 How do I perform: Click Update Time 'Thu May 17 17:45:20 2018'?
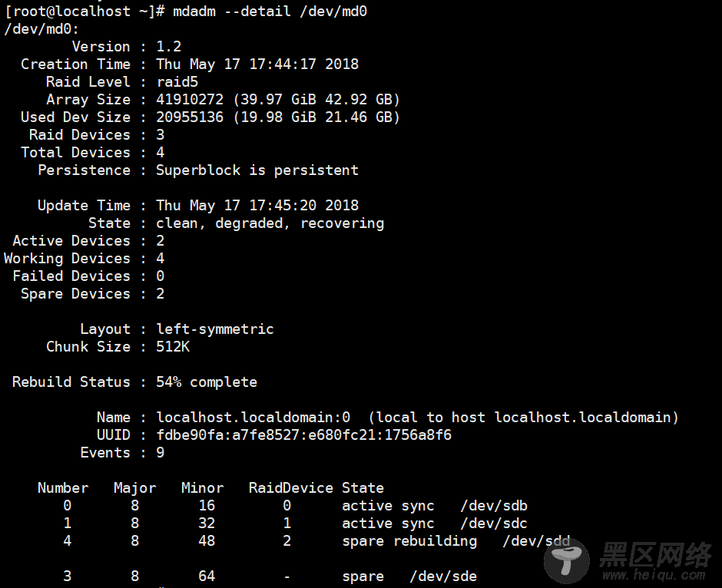(x=257, y=205)
